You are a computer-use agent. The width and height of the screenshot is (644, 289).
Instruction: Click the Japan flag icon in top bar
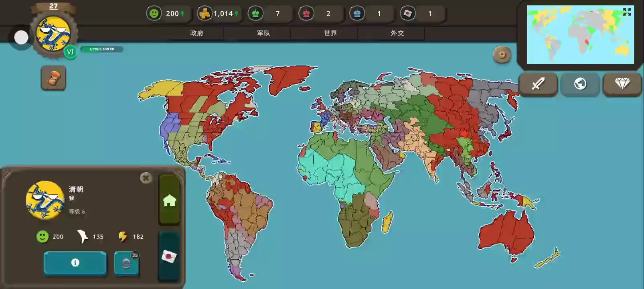click(408, 14)
